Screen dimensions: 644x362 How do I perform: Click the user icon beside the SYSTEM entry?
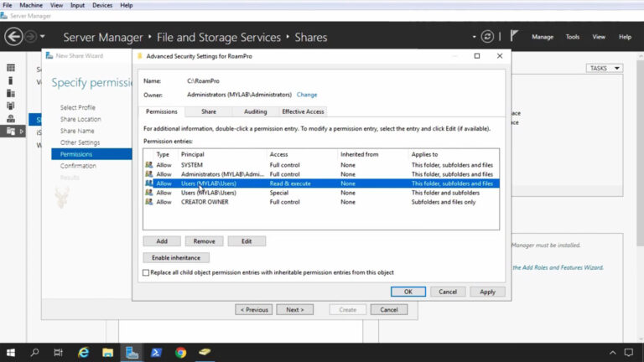148,165
